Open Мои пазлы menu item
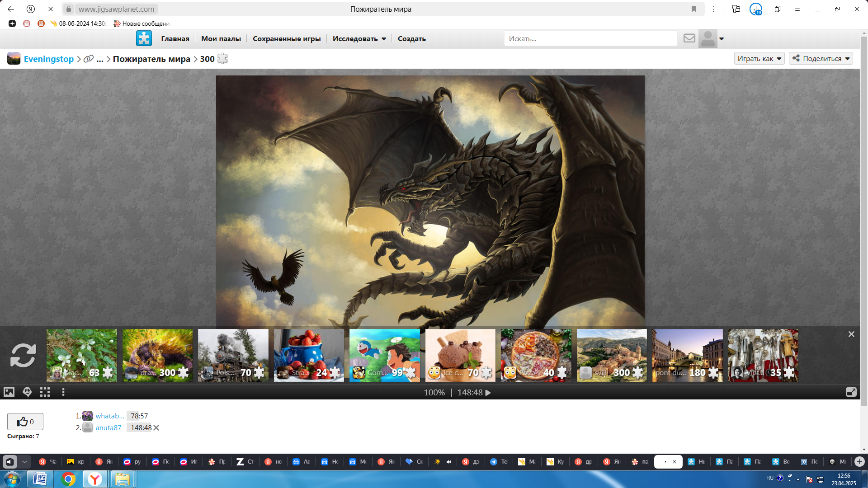 tap(221, 39)
